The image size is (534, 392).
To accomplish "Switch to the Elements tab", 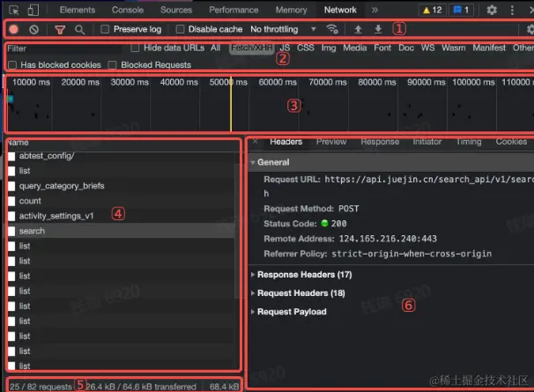I will point(78,10).
